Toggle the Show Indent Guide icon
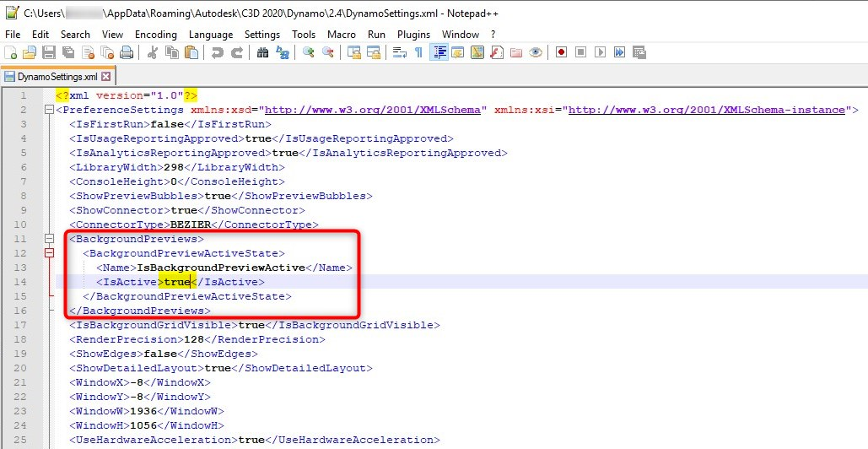The height and width of the screenshot is (449, 868). [x=439, y=52]
